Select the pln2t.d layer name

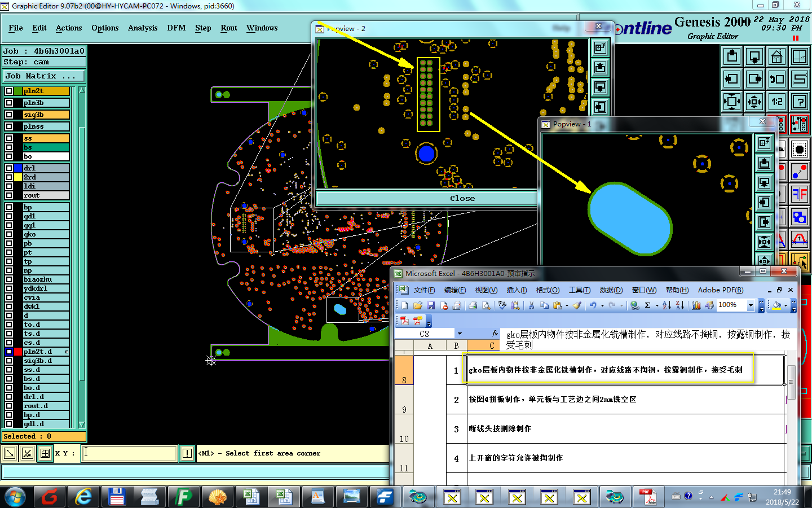pyautogui.click(x=46, y=352)
